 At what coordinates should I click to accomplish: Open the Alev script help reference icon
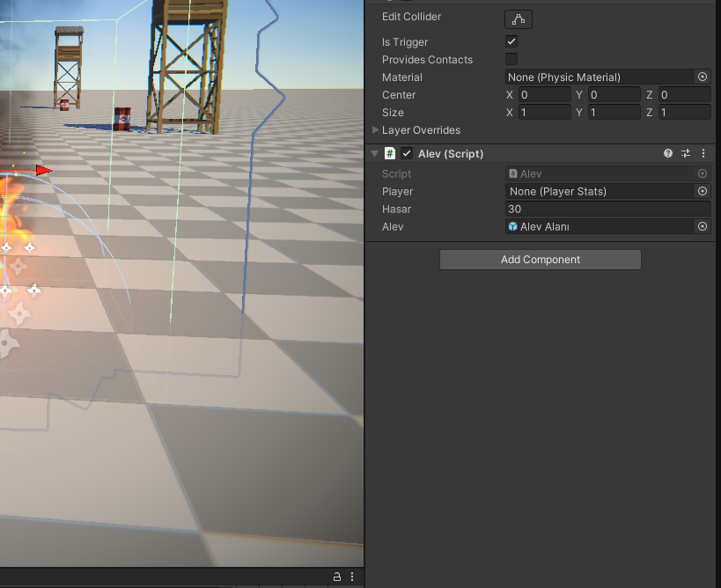click(668, 154)
